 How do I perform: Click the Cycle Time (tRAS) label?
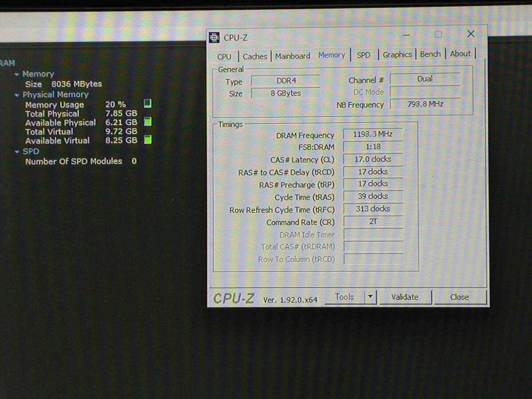[x=305, y=197]
